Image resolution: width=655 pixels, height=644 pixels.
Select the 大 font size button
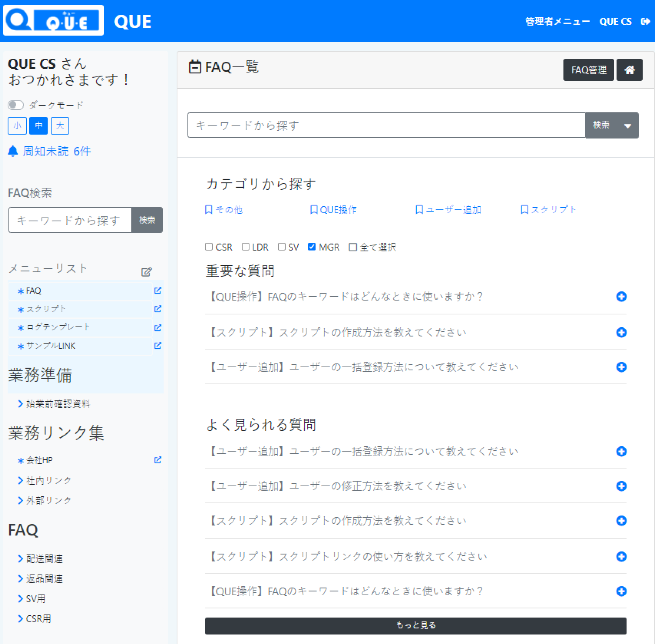[60, 126]
